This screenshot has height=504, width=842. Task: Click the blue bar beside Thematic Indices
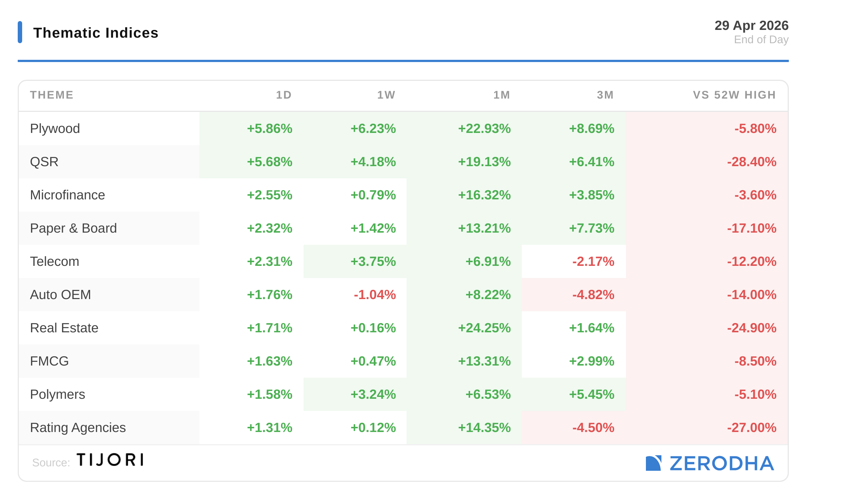20,32
